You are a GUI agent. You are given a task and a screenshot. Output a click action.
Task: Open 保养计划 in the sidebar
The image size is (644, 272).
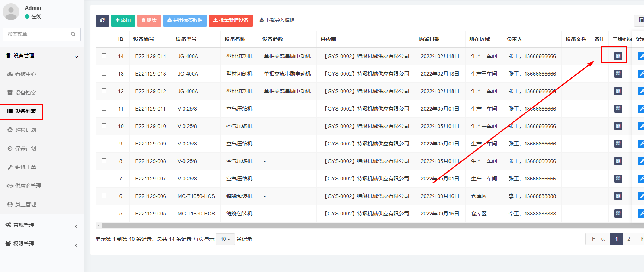26,149
